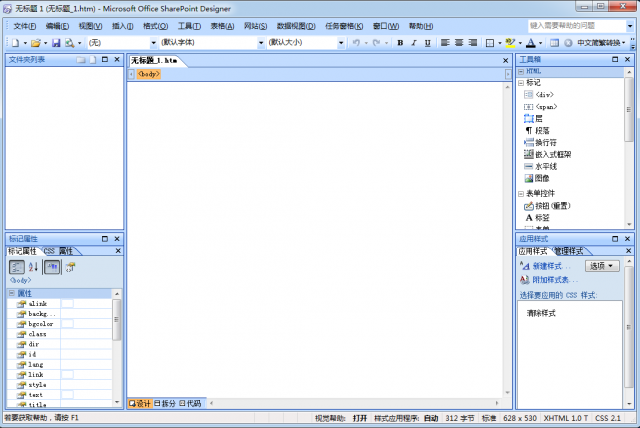This screenshot has width=640, height=428.
Task: Sort tag properties alphabetically (A-Z icon)
Action: coord(33,267)
